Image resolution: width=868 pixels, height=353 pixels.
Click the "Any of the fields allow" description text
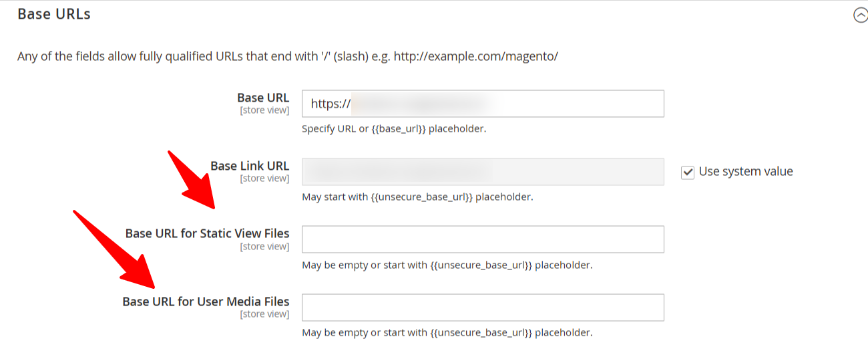click(x=287, y=56)
